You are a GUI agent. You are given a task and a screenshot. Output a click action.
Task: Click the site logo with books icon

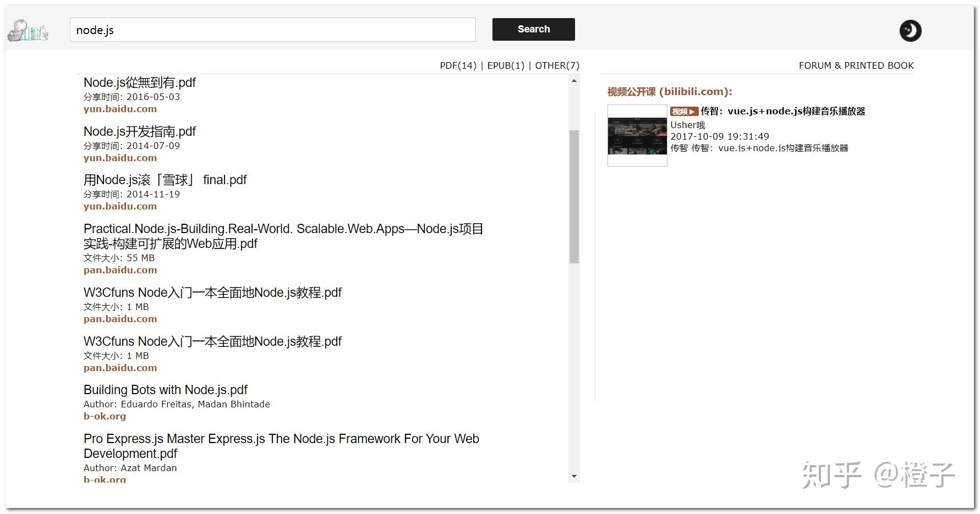point(28,30)
